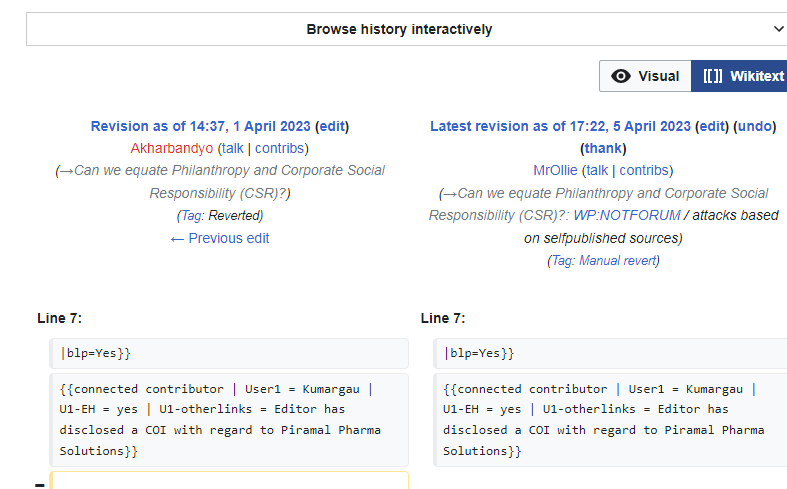Open the WP:NOTFORUM policy link

(627, 215)
